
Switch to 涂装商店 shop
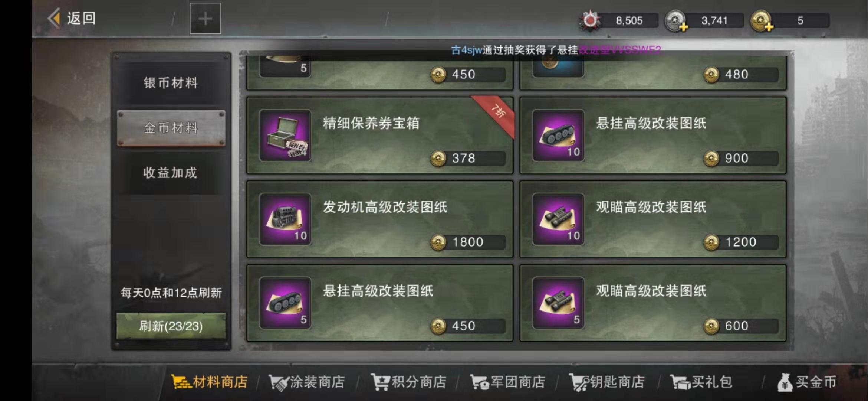click(x=307, y=382)
